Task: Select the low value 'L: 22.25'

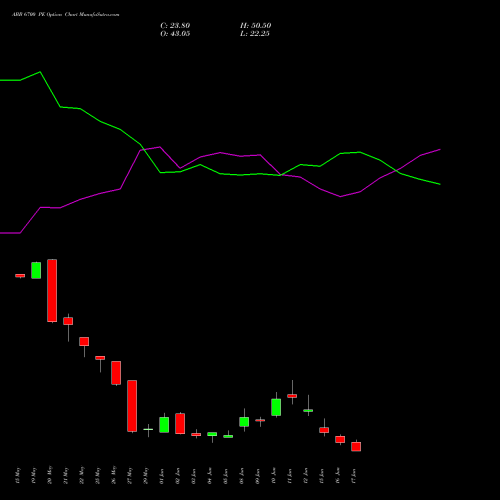Action: pyautogui.click(x=255, y=34)
